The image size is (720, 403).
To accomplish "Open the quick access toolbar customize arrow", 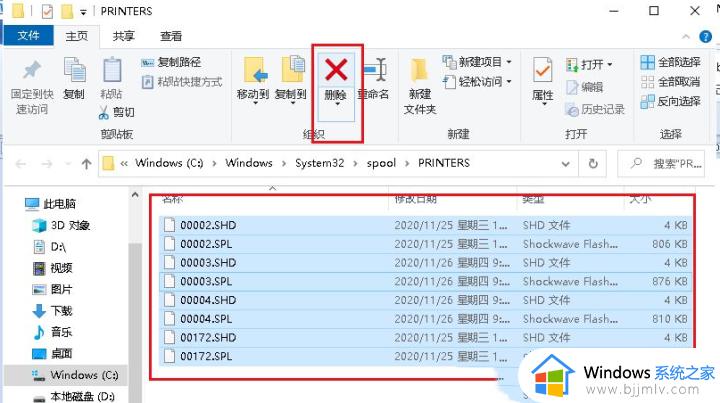I will (x=83, y=12).
